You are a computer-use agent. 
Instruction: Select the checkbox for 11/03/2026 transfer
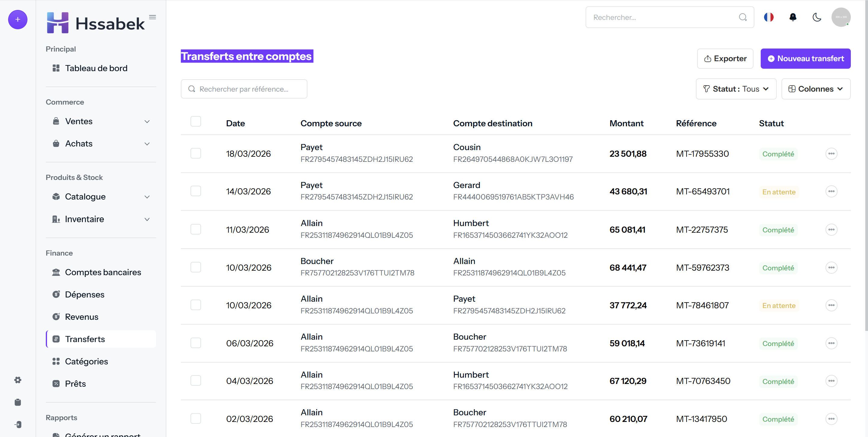195,229
